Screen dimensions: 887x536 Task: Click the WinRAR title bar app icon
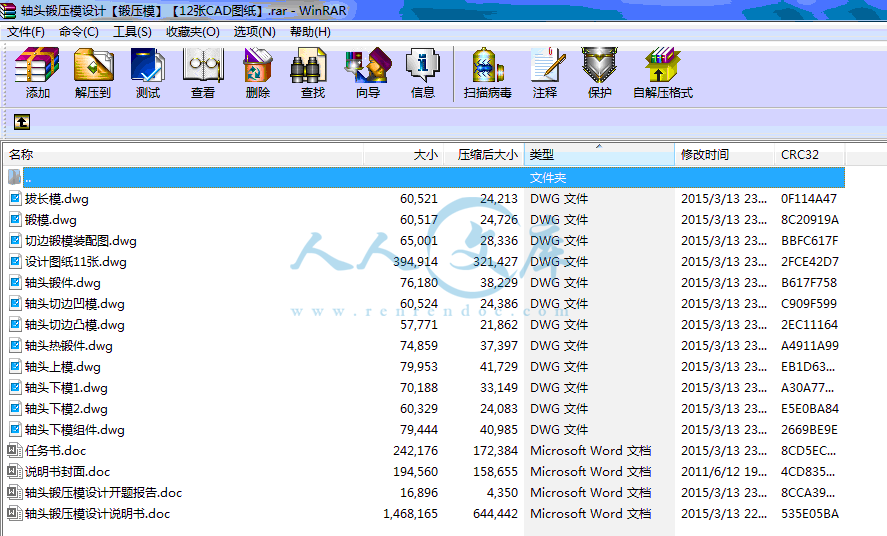pyautogui.click(x=8, y=10)
